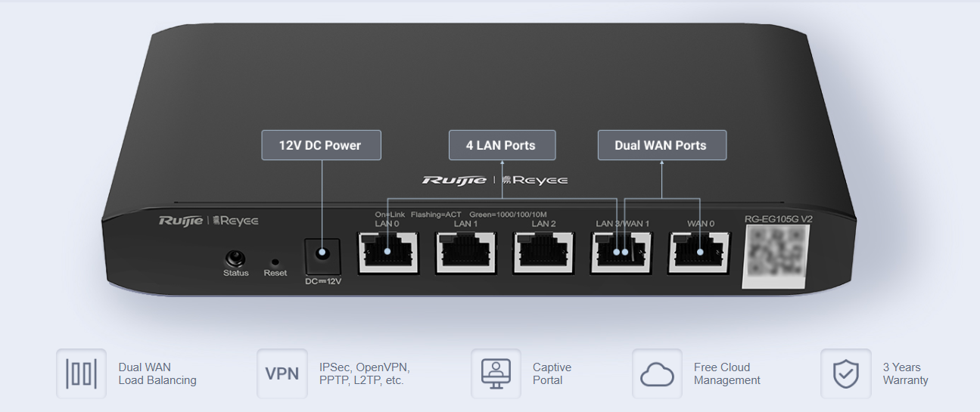Screen dimensions: 980x412
Task: Click the Ruijie Reyee logo on front panel
Action: [208, 220]
